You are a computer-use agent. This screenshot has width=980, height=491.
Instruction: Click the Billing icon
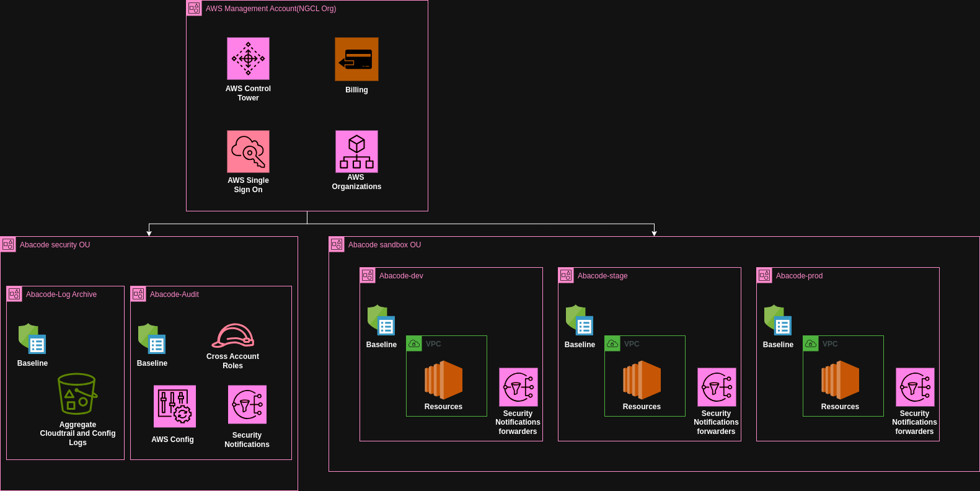[356, 59]
